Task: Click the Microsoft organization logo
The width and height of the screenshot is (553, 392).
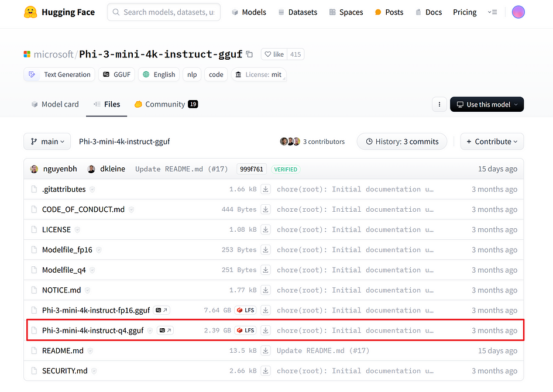Action: coord(27,54)
